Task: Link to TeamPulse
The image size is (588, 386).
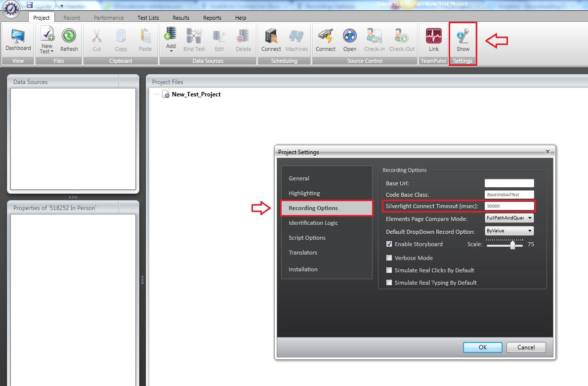Action: point(433,40)
